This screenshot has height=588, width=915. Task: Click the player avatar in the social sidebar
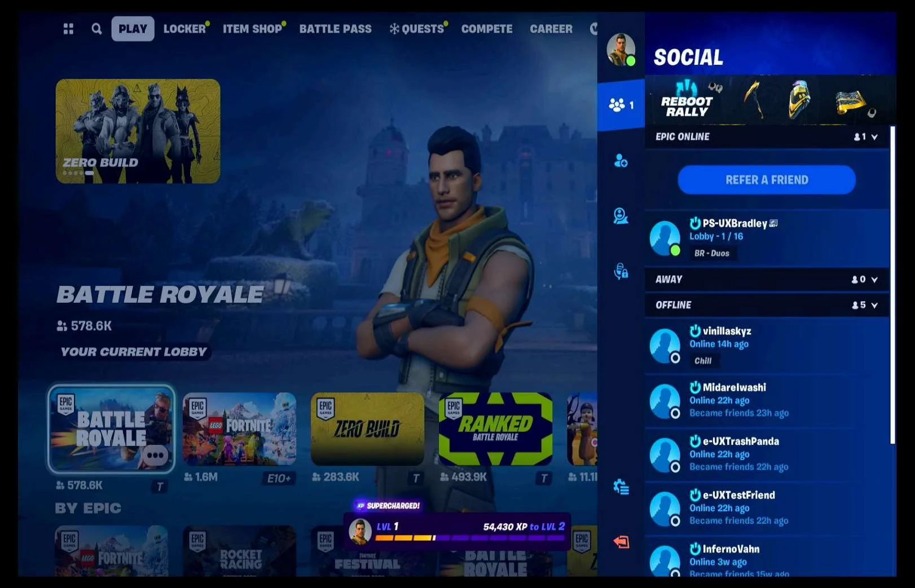point(621,50)
